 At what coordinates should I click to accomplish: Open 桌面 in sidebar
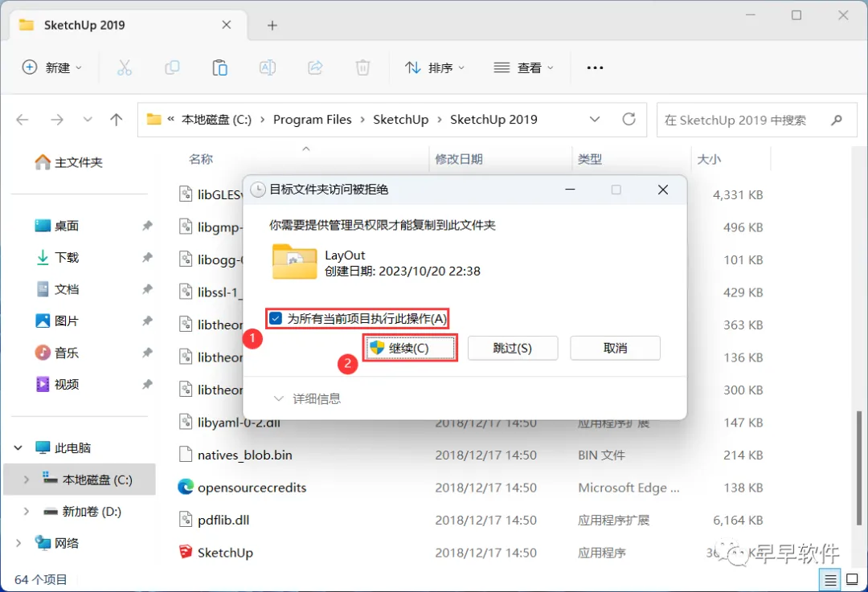point(57,226)
